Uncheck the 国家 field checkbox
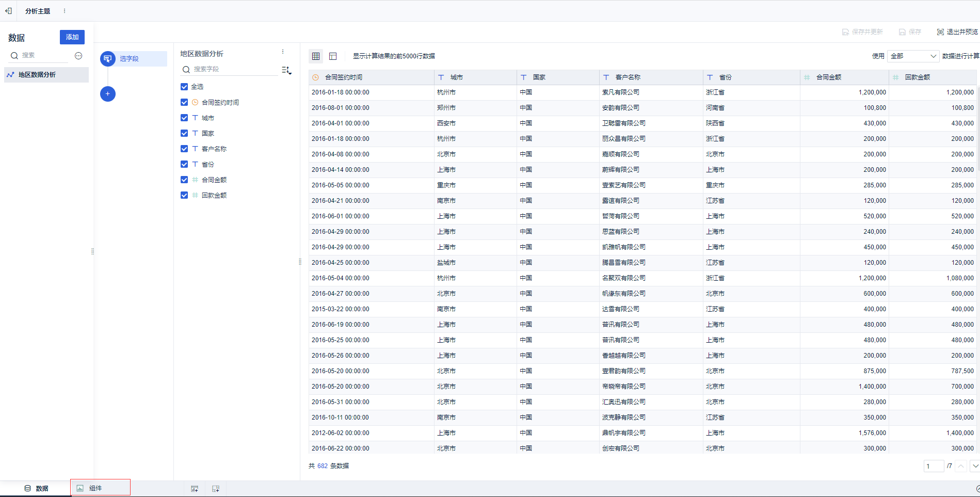 [x=184, y=133]
